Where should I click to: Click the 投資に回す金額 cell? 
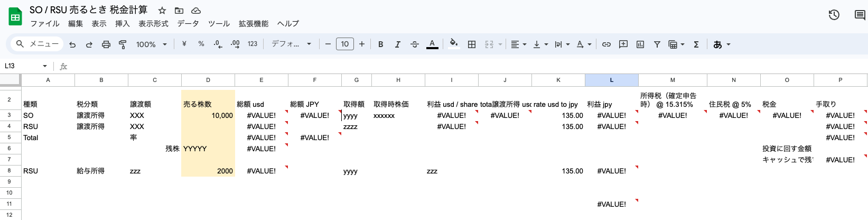click(787, 149)
